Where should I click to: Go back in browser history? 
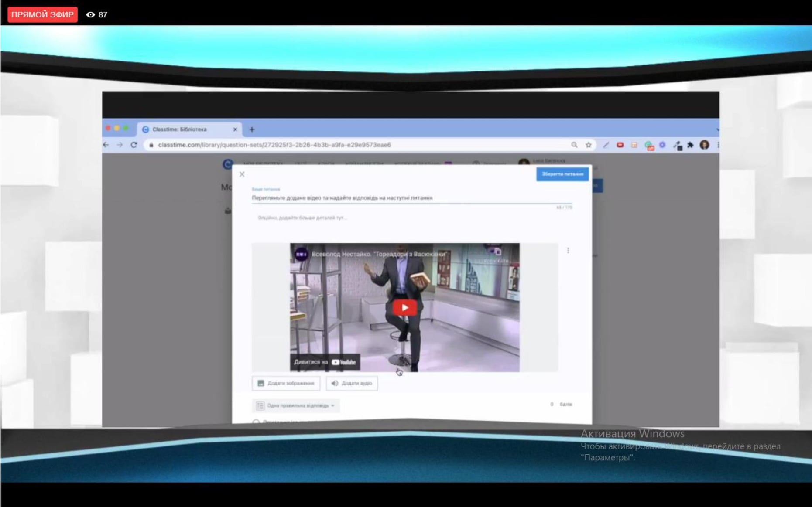pos(106,145)
